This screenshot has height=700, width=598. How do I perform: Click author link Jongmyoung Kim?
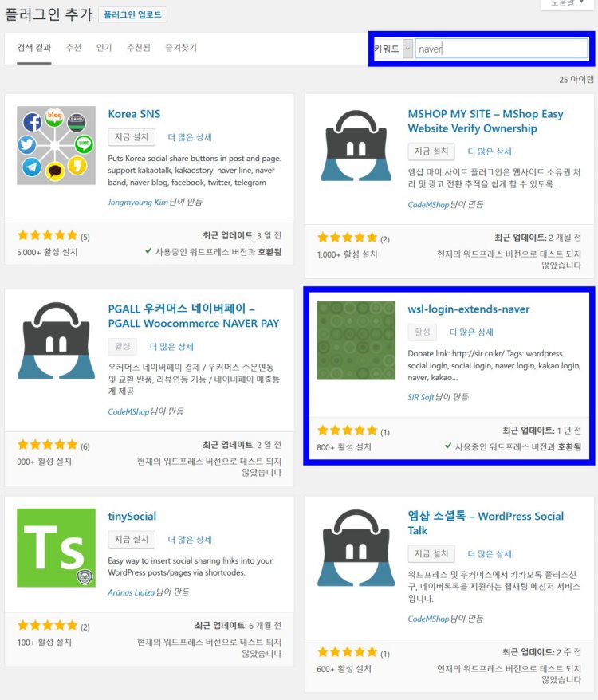coord(138,203)
